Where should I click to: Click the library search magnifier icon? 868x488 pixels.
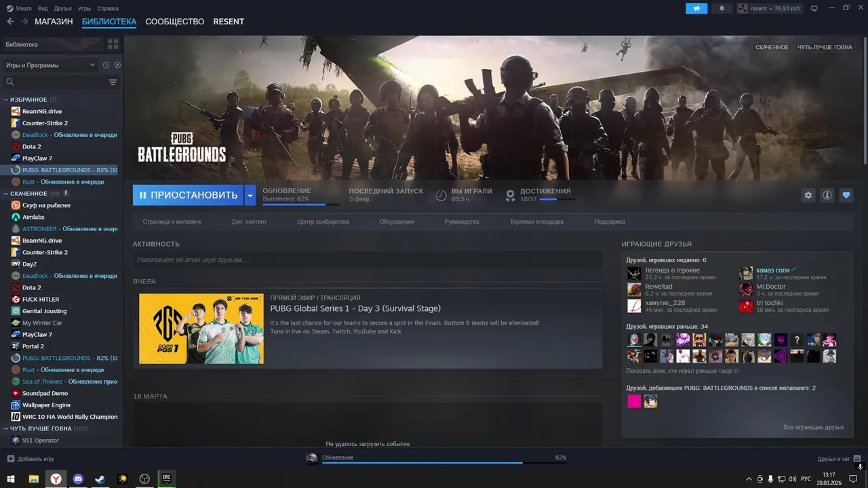10,82
